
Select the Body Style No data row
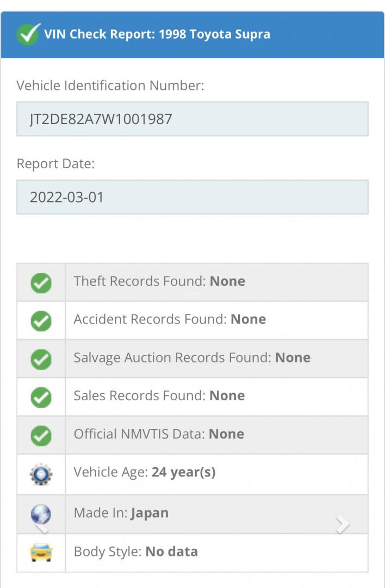pyautogui.click(x=216, y=552)
